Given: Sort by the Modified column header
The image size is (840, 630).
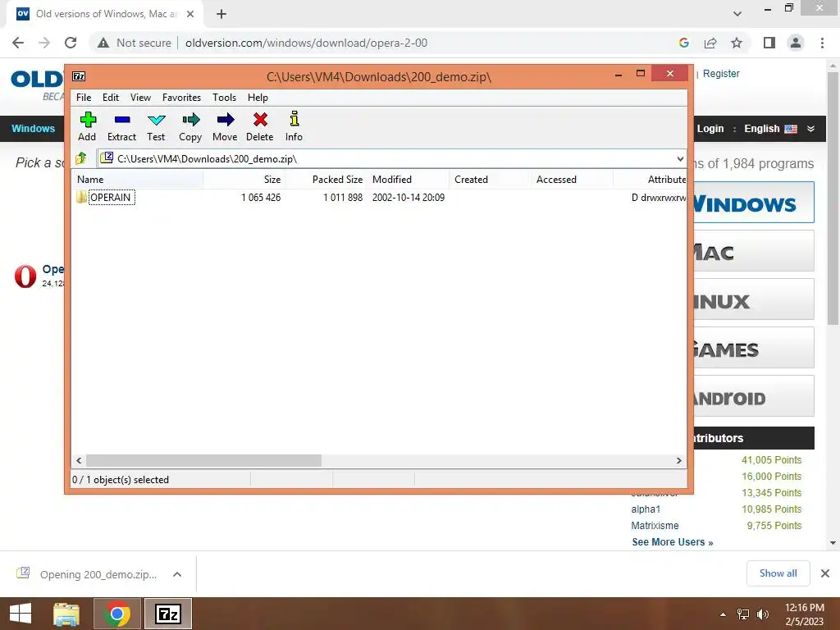Looking at the screenshot, I should 409,180.
